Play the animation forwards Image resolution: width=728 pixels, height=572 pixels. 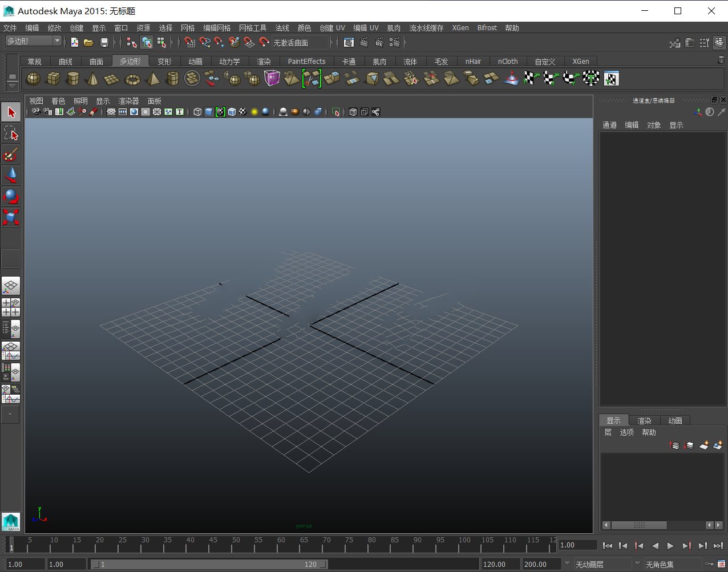pos(670,546)
